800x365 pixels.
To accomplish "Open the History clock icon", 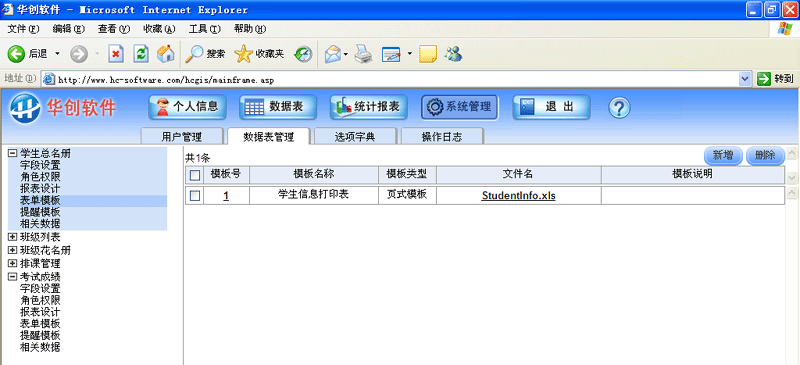I will click(304, 54).
